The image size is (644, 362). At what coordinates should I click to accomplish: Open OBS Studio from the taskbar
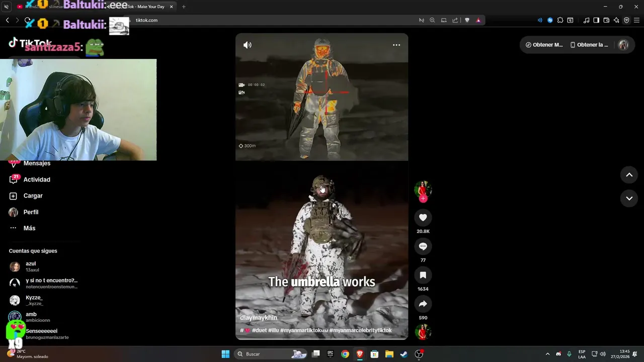[x=419, y=354]
